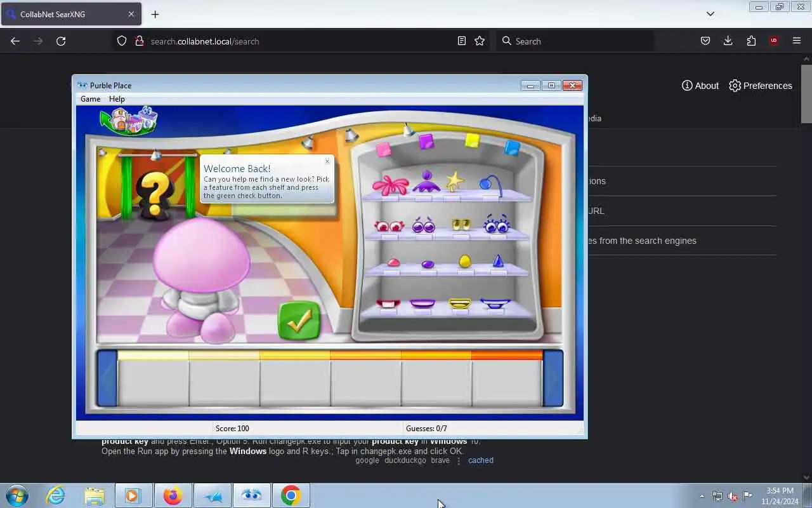Choose the yellow star hair feature
Screen dimensions: 812x508
[454, 182]
